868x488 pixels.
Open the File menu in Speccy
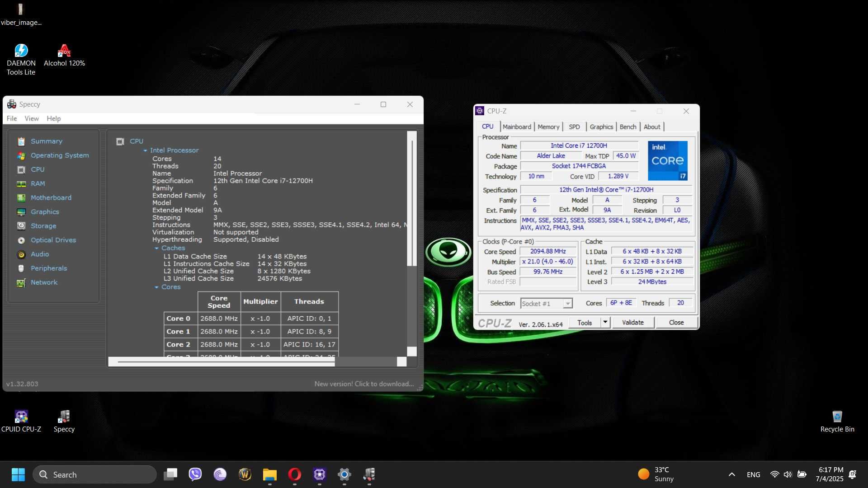(x=12, y=118)
